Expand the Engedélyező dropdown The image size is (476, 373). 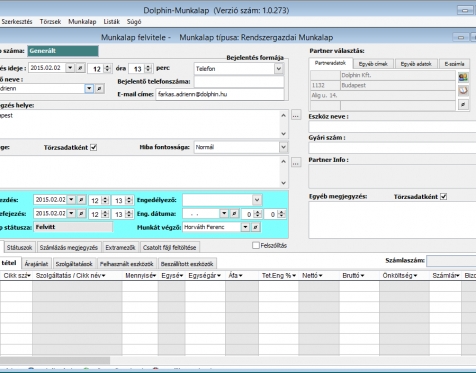tap(257, 200)
